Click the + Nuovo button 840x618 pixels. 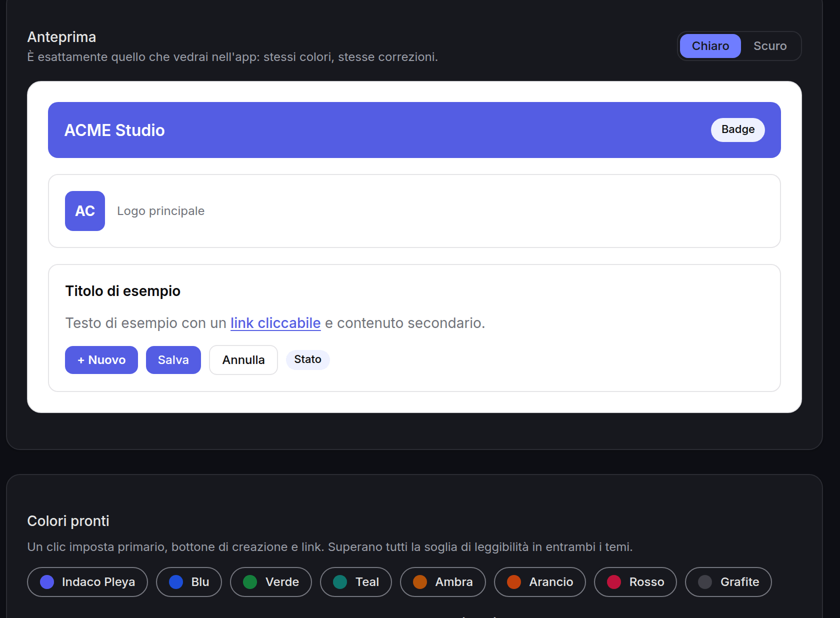(x=101, y=360)
